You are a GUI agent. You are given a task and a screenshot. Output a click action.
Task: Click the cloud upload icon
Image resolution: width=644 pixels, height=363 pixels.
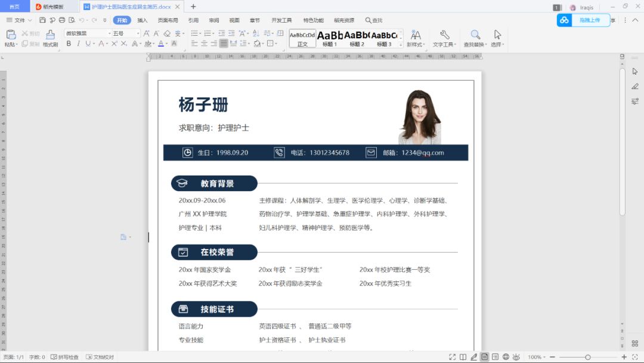click(x=564, y=20)
